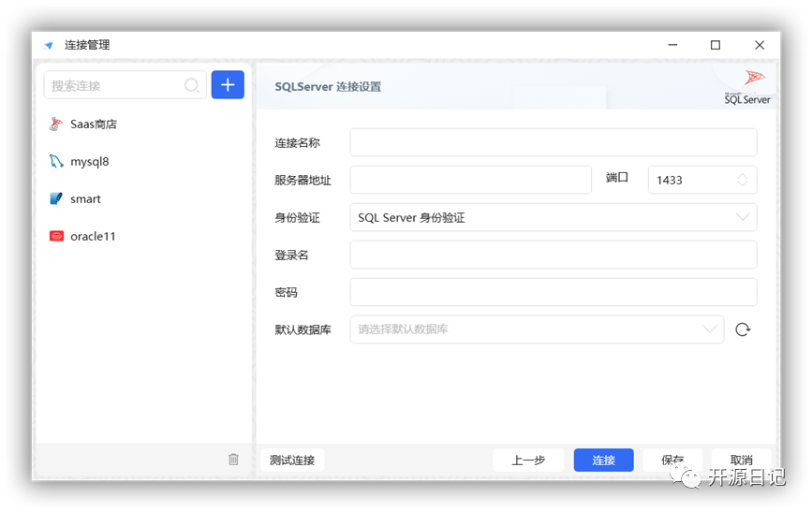Select the smart connection row

click(143, 198)
